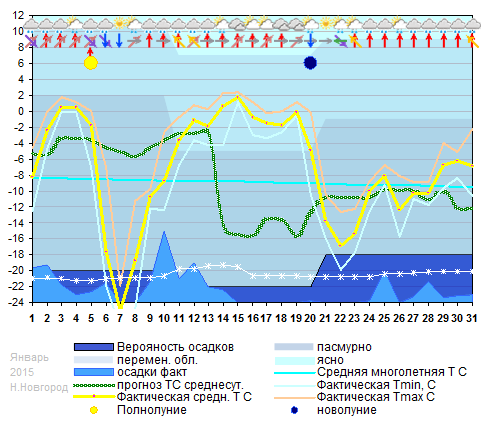Click the новолуние legend label
This screenshot has height=424, width=486.
[x=346, y=410]
